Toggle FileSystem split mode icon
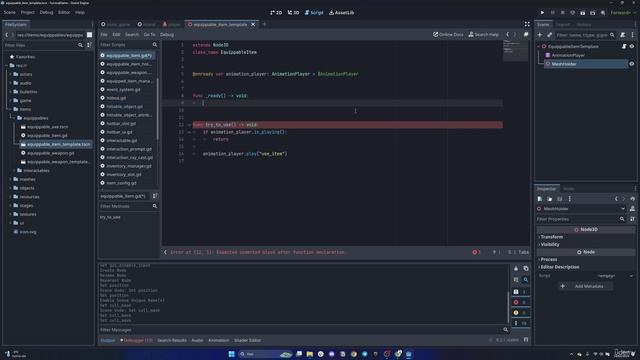Viewport: 640px width, 360px height. pyautogui.click(x=89, y=35)
